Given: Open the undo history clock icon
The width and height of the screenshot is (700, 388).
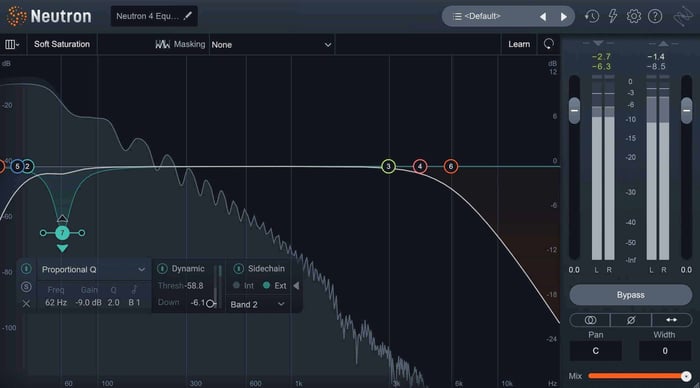Looking at the screenshot, I should (x=592, y=17).
